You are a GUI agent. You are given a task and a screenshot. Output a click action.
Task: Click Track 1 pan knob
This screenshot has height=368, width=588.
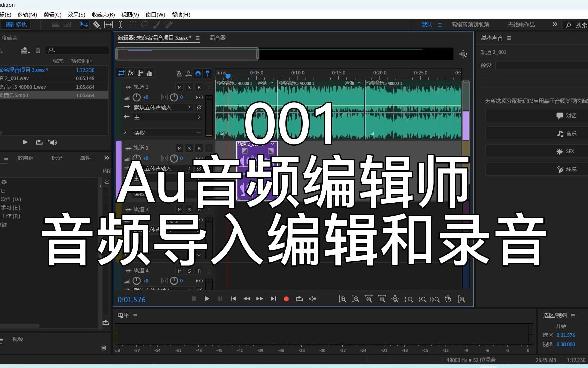click(x=174, y=97)
